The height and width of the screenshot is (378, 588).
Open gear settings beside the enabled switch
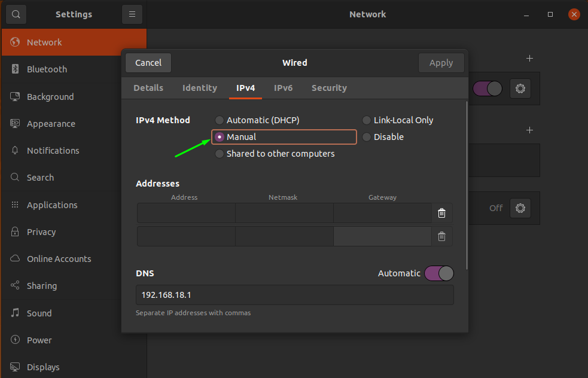click(x=520, y=89)
